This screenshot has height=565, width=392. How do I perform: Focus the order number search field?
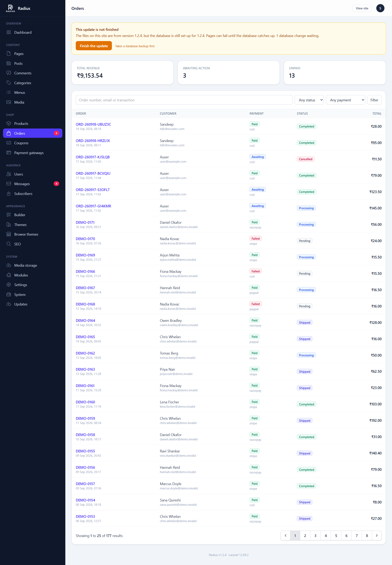(184, 100)
